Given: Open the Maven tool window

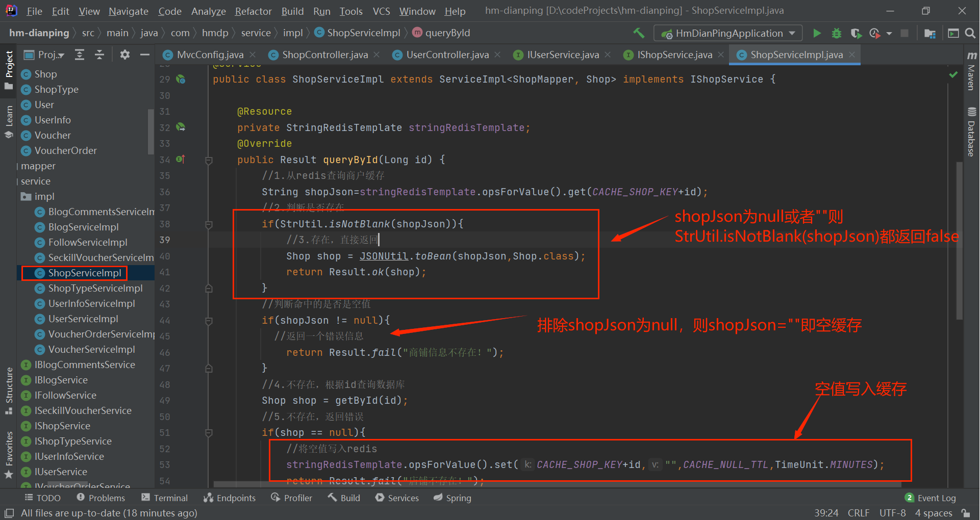Looking at the screenshot, I should pos(972,71).
